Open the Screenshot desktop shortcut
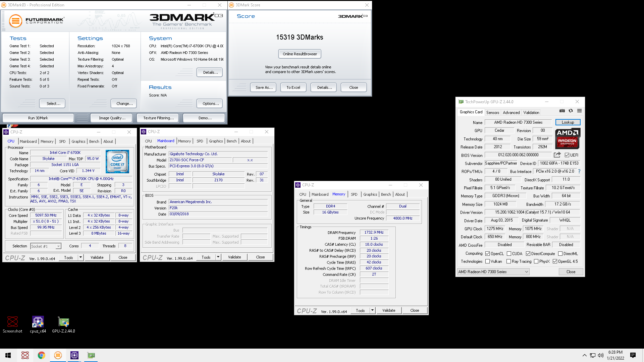This screenshot has width=644, height=362. coord(12,324)
